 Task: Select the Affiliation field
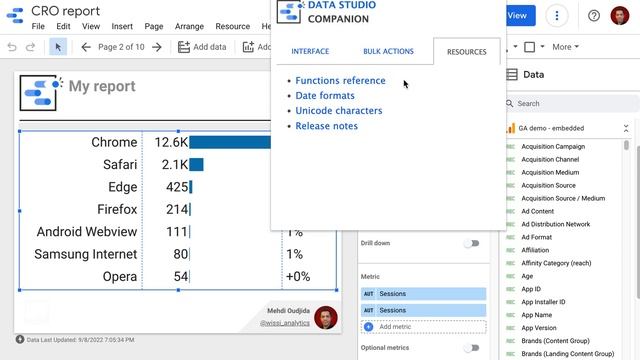coord(535,250)
